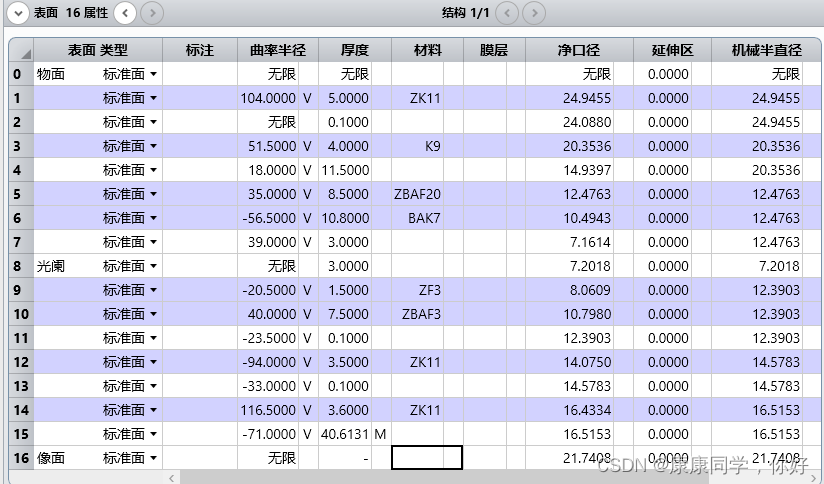824x484 pixels.
Task: Click the 延伸区 column header
Action: coord(673,50)
